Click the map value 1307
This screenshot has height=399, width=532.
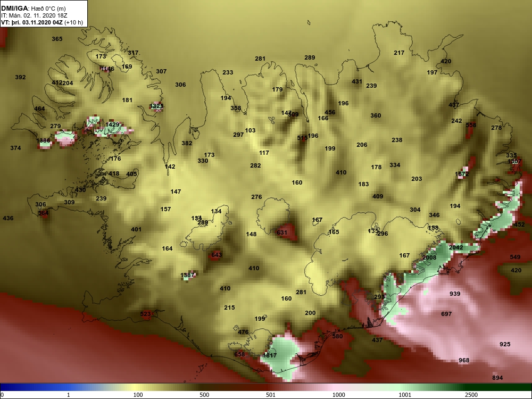[514, 162]
